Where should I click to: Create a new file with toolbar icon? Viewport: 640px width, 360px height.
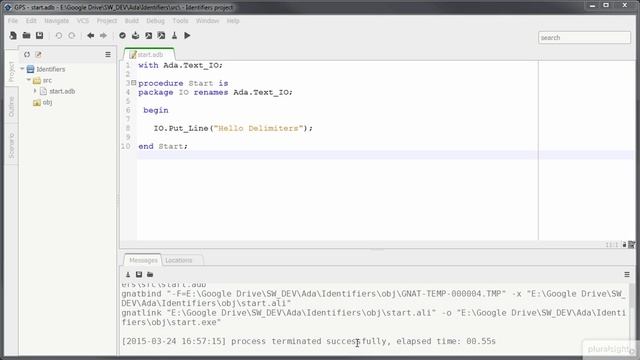click(x=13, y=36)
